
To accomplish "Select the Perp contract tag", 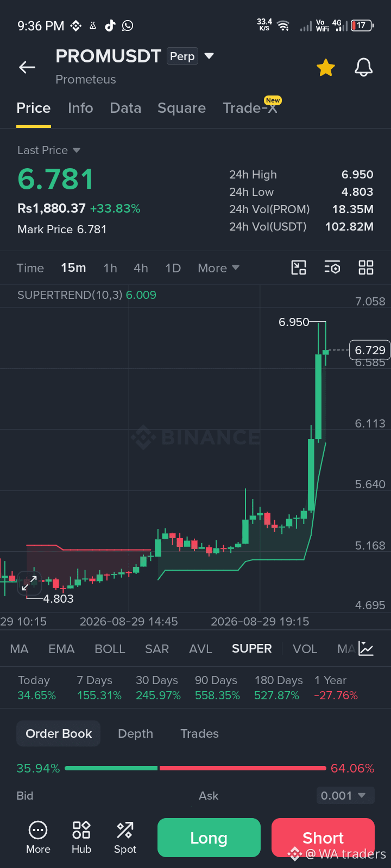I will click(182, 56).
